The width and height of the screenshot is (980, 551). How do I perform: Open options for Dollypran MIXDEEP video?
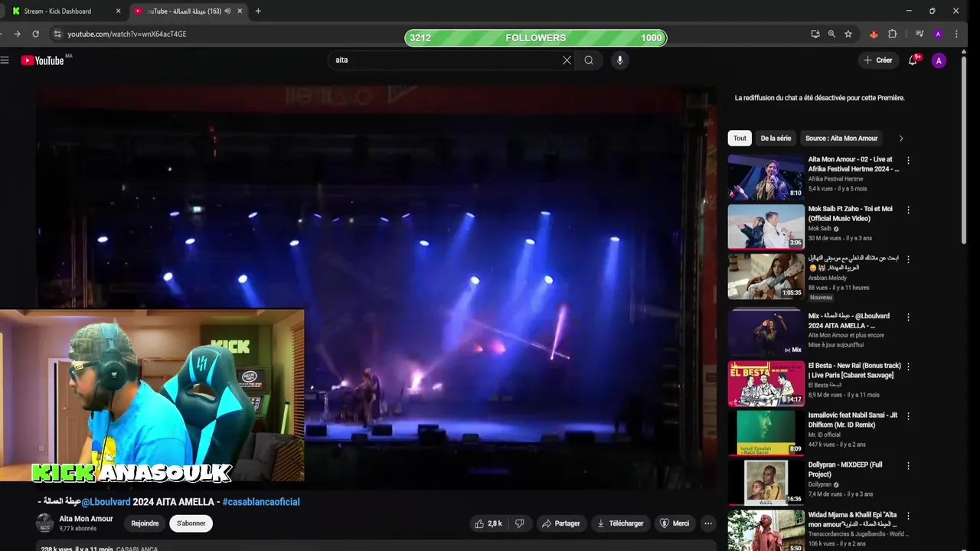(x=909, y=465)
